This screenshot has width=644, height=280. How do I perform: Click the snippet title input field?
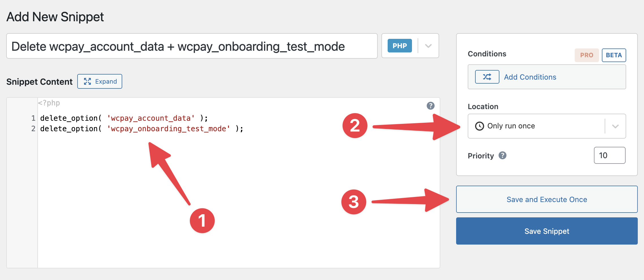192,46
